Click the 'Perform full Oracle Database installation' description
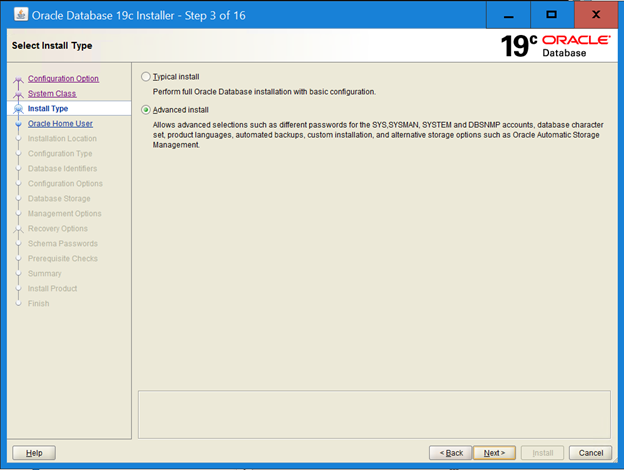 tap(264, 92)
